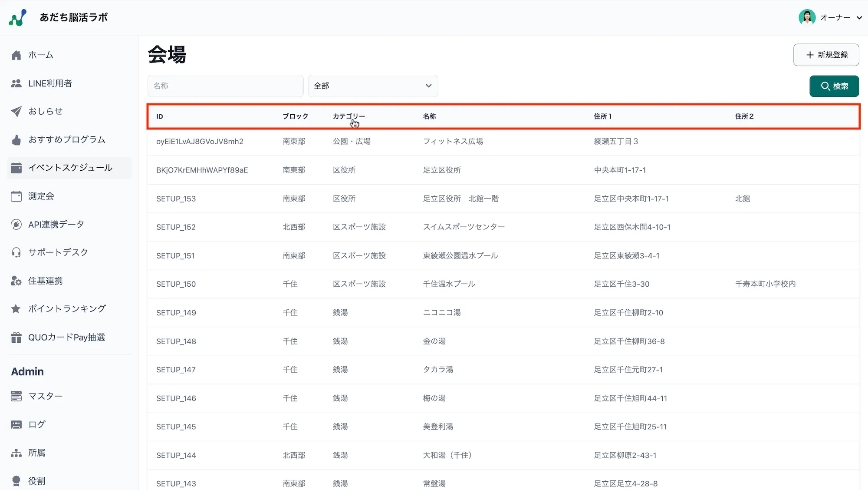Click the QUOカードPay抽選 gift icon
The height and width of the screenshot is (490, 868).
pyautogui.click(x=16, y=338)
